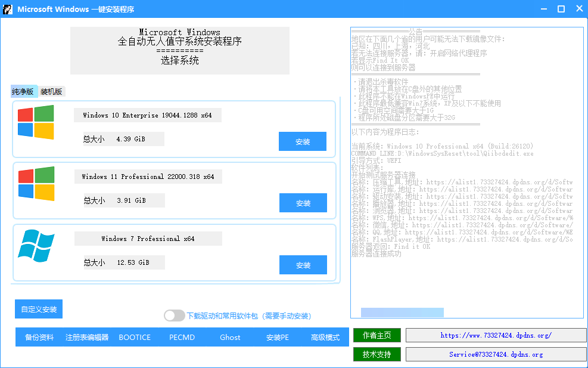
Task: Install Windows 7 Professional with 安装 button
Action: (x=303, y=265)
